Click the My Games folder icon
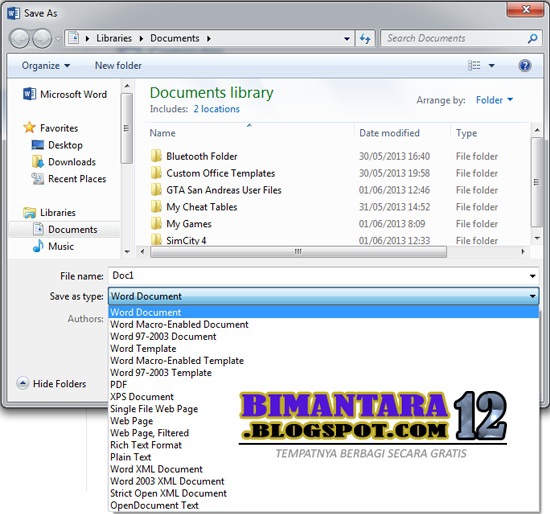 (156, 223)
